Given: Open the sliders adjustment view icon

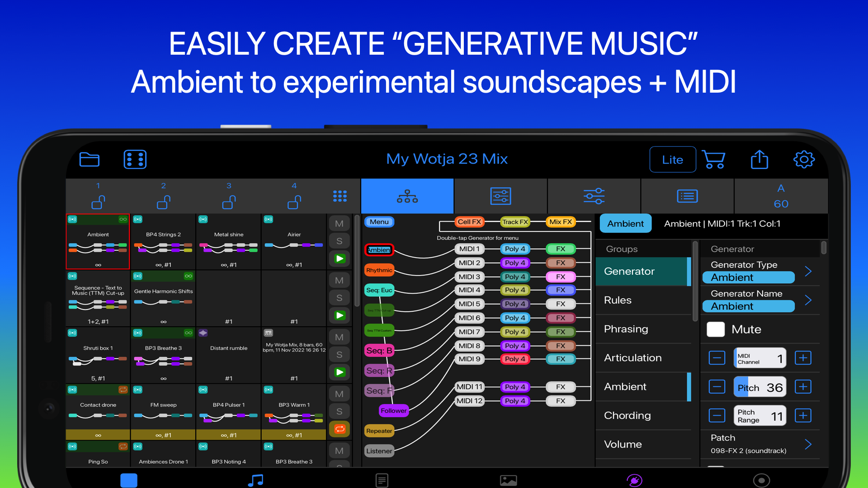Looking at the screenshot, I should click(x=594, y=196).
